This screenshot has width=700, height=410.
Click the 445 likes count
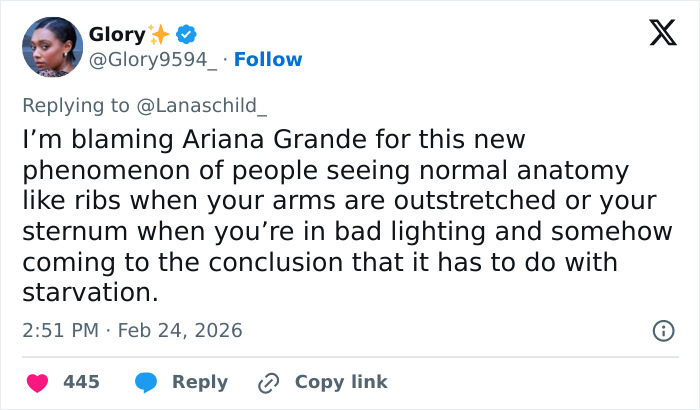pos(81,382)
